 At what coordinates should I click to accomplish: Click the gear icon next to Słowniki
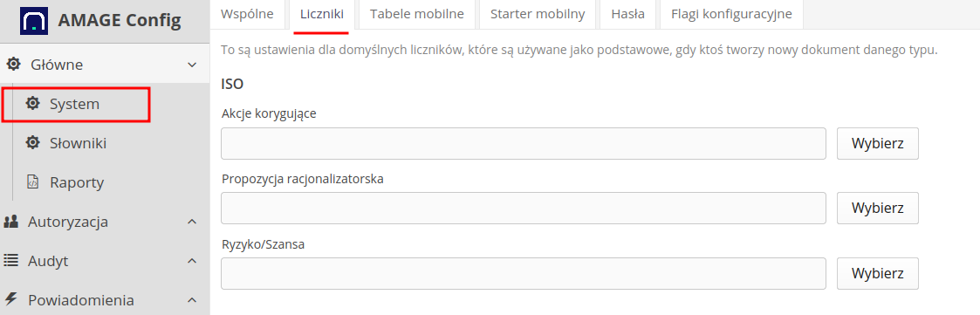click(32, 143)
